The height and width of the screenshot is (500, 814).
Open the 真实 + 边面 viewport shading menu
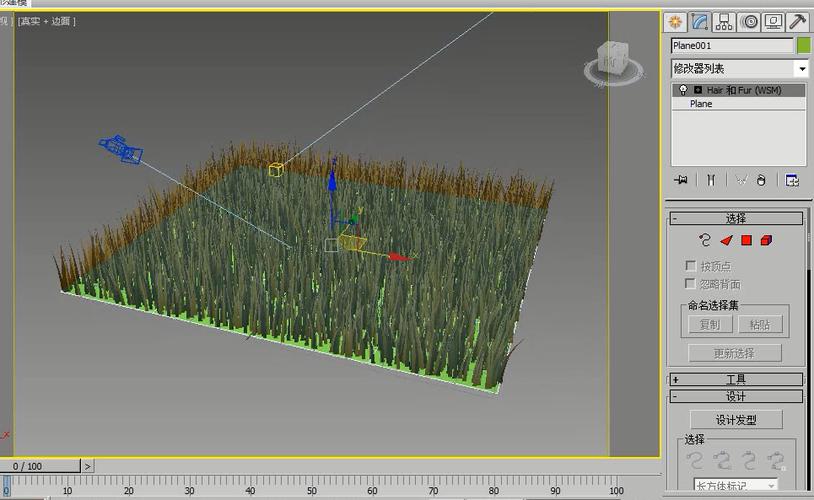click(47, 21)
